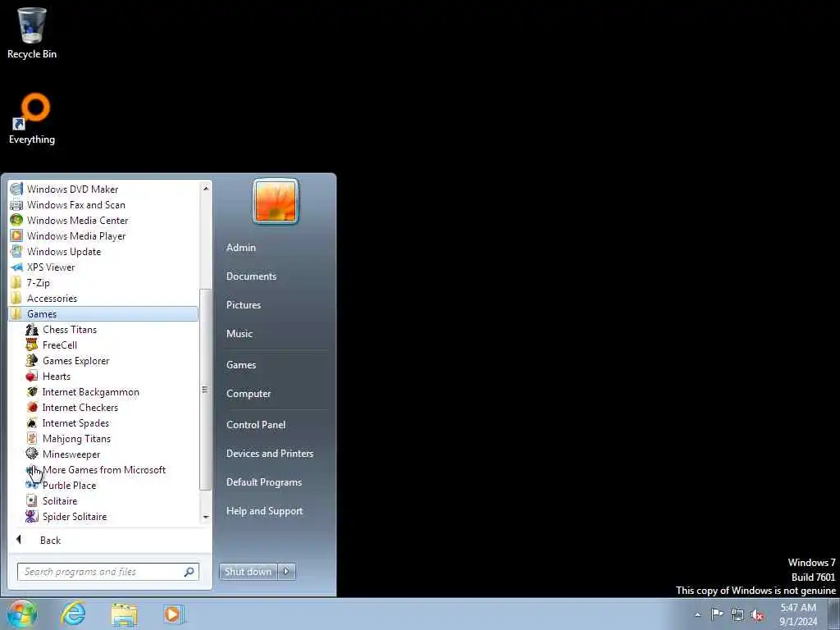Open Windows Explorer taskbar icon
Viewport: 840px width, 630px height.
pos(124,614)
